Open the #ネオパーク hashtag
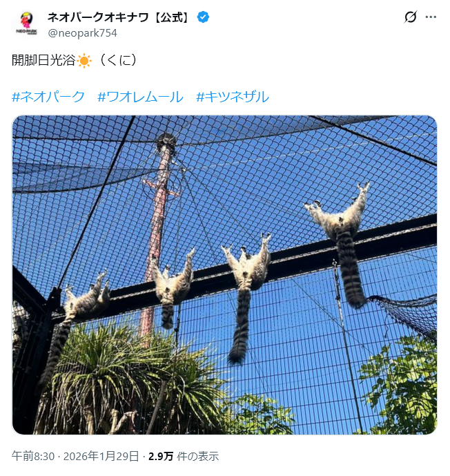Image resolution: width=450 pixels, height=476 pixels. tap(48, 97)
